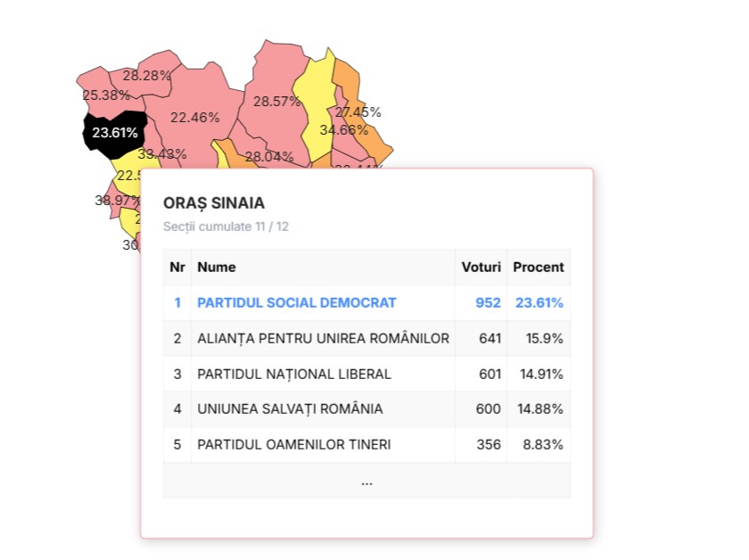Select the region labeled 28.04%
This screenshot has height=560, width=749.
click(x=268, y=156)
